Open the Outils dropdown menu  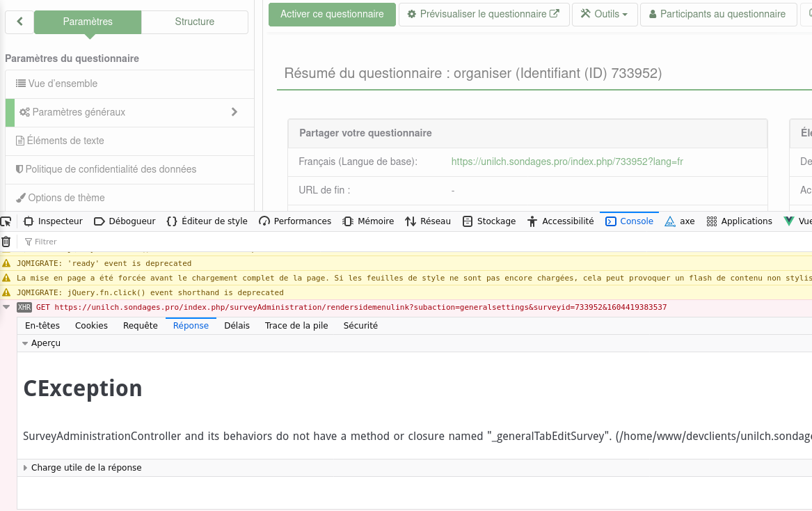(605, 14)
